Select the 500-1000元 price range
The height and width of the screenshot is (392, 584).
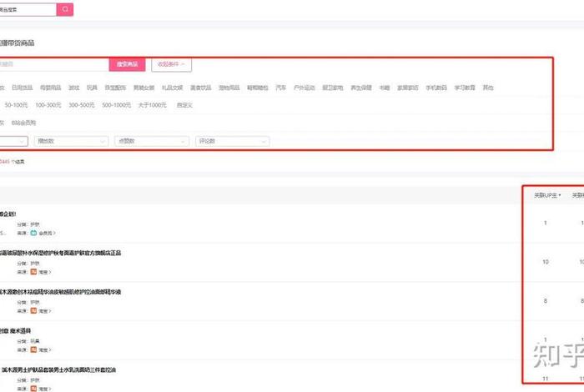116,105
